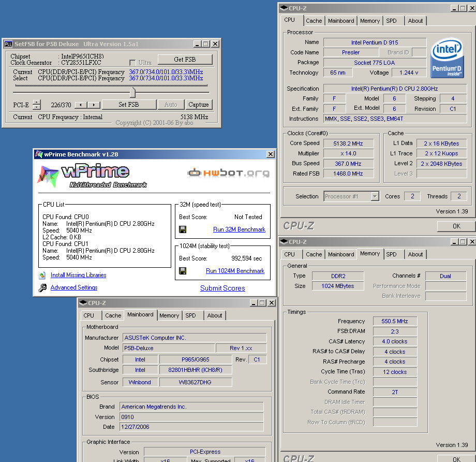Select About tab in mainboard CPU-Z window
Image resolution: width=476 pixels, height=462 pixels.
tap(215, 315)
